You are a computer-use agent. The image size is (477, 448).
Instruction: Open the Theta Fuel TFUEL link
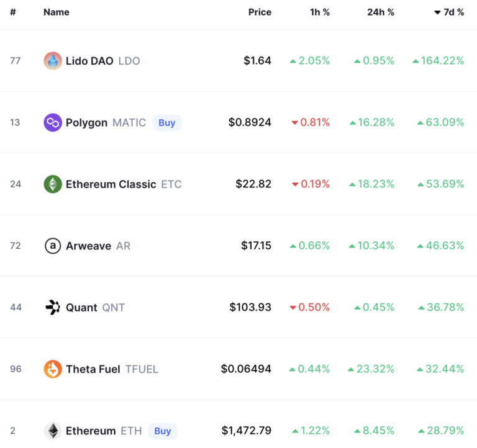[x=93, y=369]
